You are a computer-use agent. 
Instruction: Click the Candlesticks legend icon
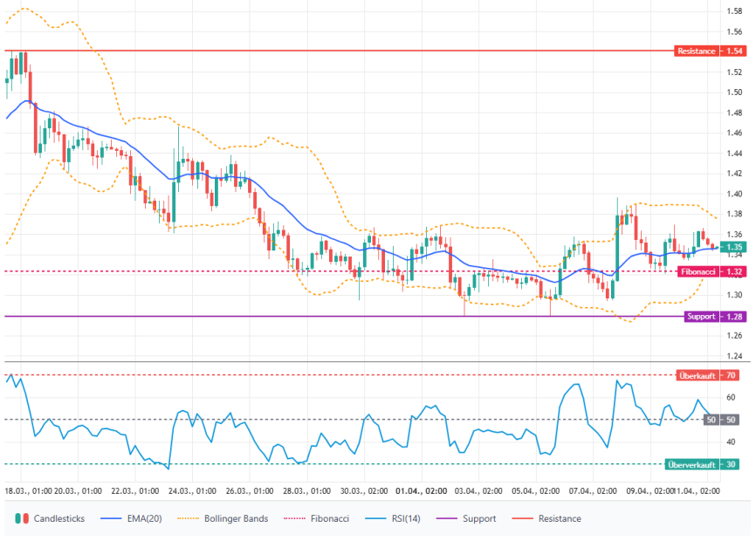pyautogui.click(x=22, y=518)
